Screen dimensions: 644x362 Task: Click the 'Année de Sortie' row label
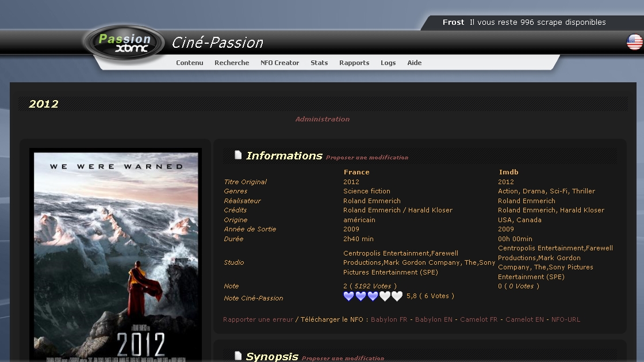[250, 229]
